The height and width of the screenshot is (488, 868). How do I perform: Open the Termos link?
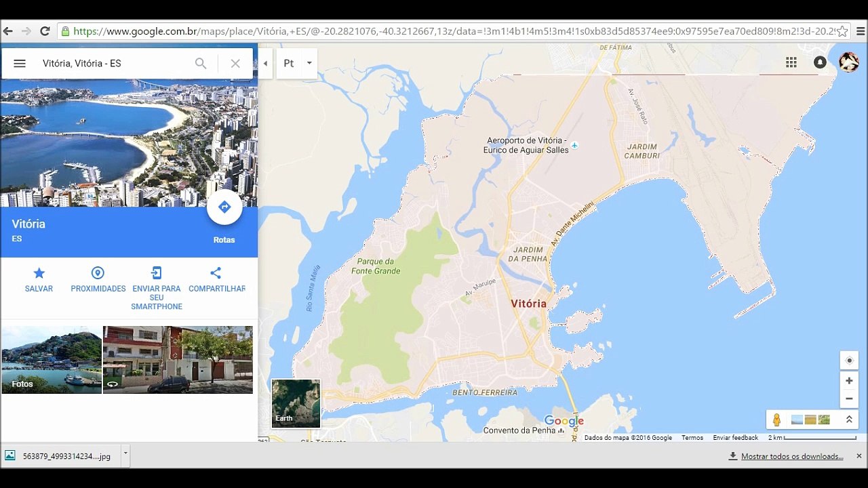point(692,438)
